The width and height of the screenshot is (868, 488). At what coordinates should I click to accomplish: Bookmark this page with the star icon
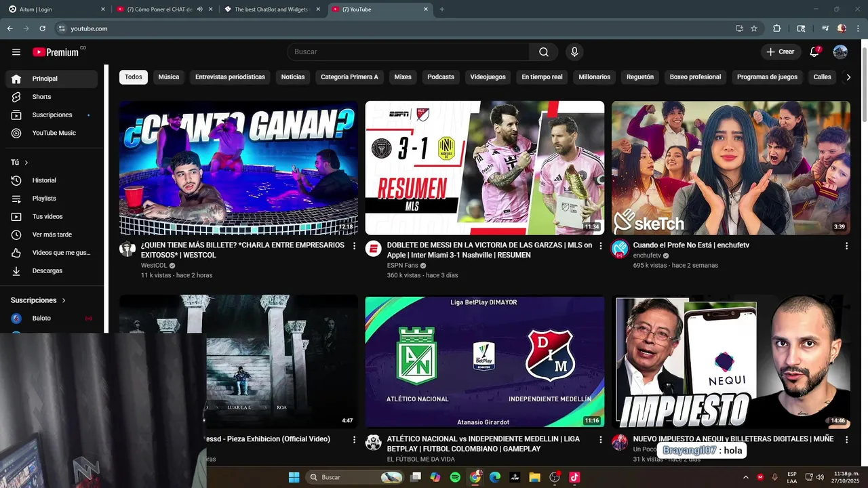pyautogui.click(x=754, y=28)
